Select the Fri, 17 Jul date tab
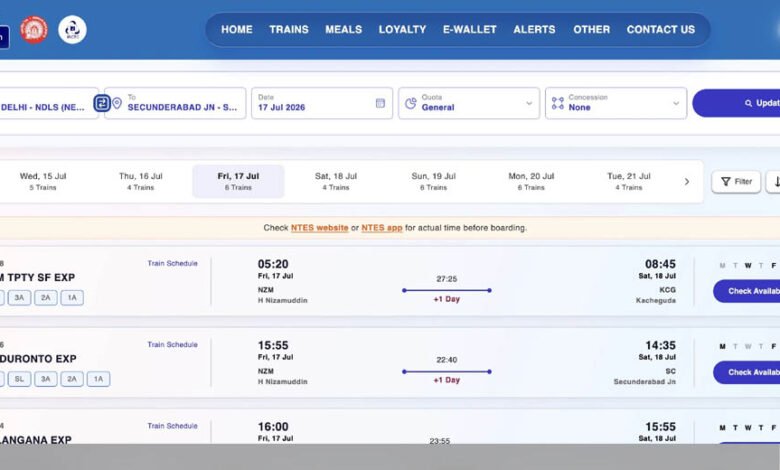Image resolution: width=780 pixels, height=470 pixels. coord(238,182)
